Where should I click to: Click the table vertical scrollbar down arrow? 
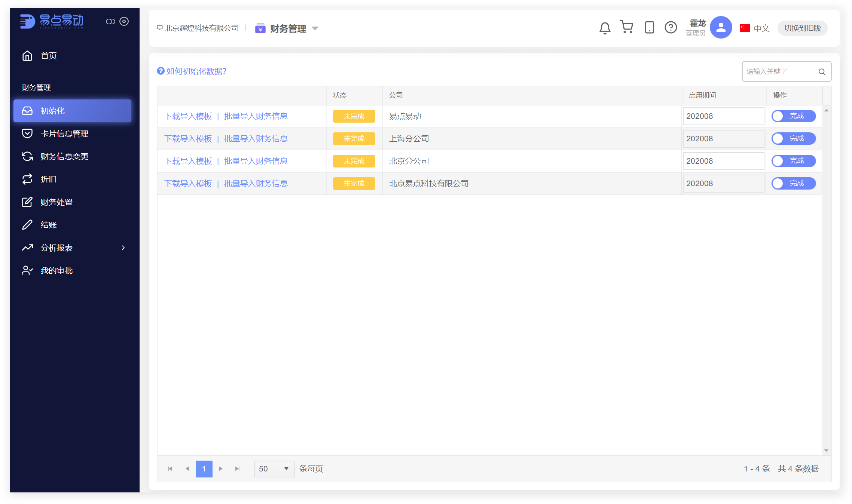(x=826, y=451)
